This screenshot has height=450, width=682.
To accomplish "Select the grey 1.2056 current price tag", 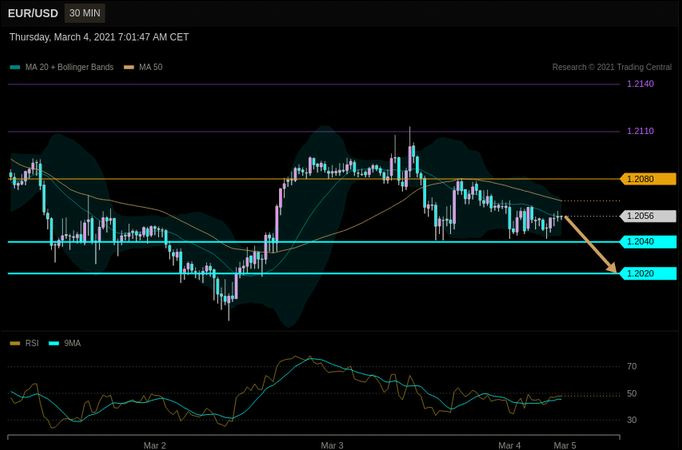I will coord(648,216).
